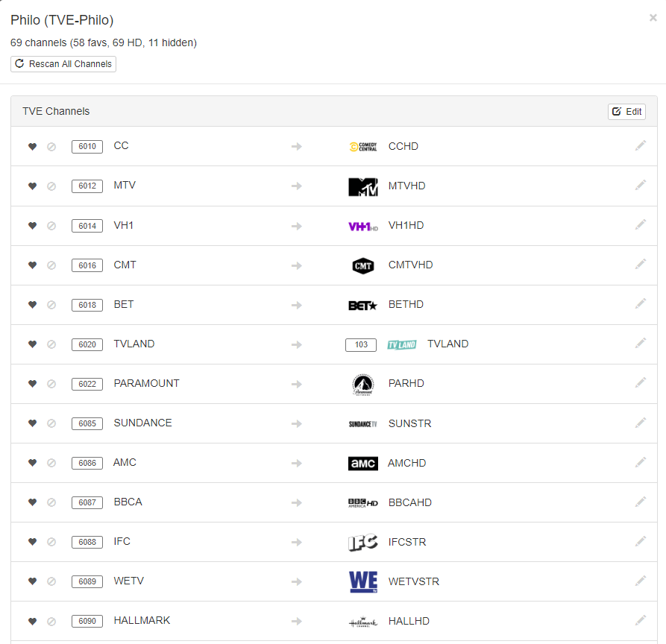Click the Paramount Network logo

(x=363, y=385)
